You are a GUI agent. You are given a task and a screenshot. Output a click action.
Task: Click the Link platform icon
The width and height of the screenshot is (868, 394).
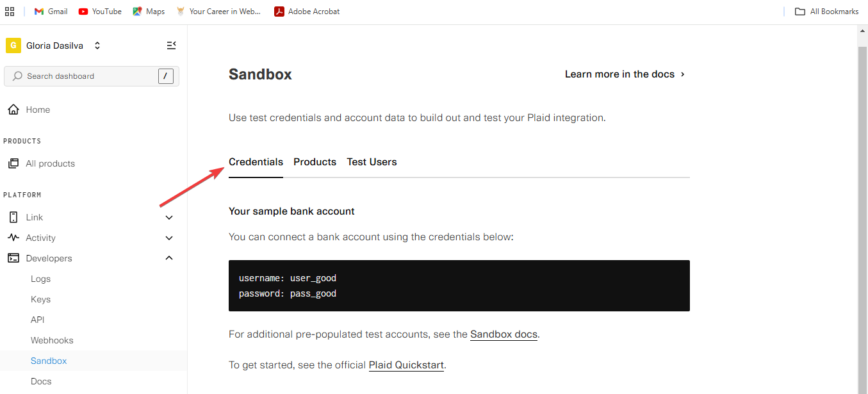(x=13, y=217)
